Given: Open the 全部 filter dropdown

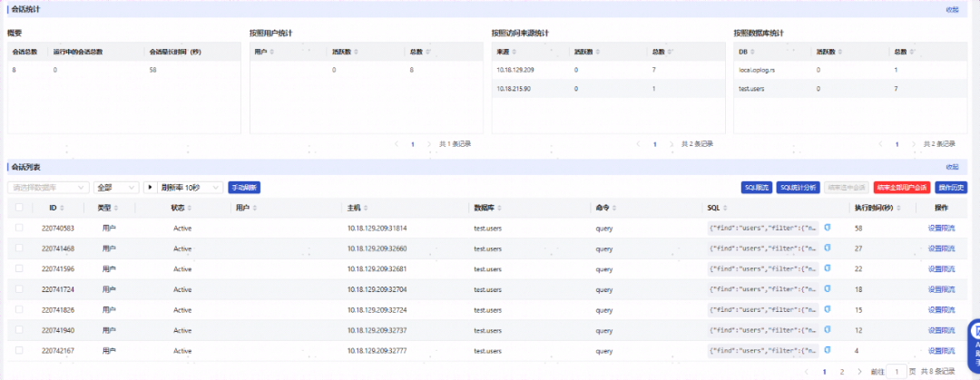Looking at the screenshot, I should click(116, 187).
